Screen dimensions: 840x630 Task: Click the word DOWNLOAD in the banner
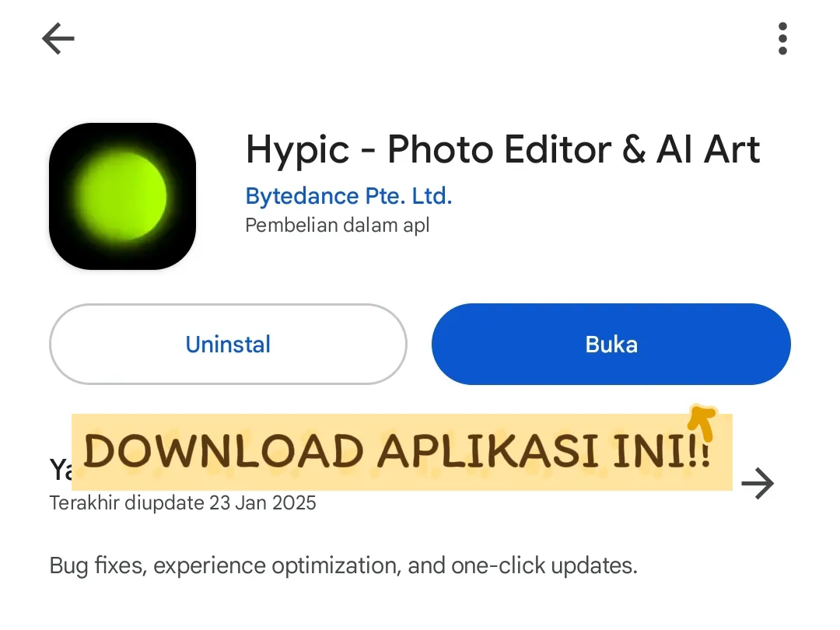tap(224, 451)
